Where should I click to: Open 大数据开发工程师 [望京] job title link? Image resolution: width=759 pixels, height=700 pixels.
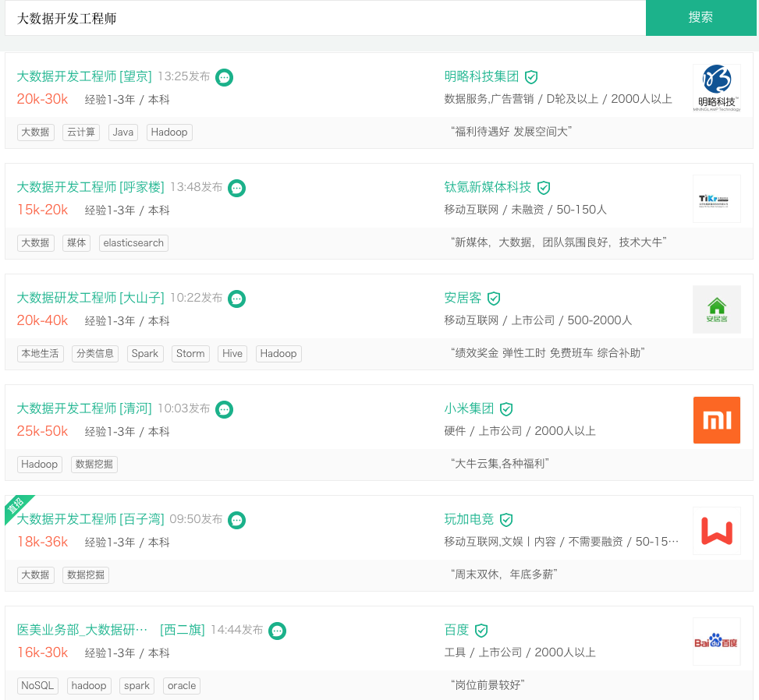click(x=84, y=76)
